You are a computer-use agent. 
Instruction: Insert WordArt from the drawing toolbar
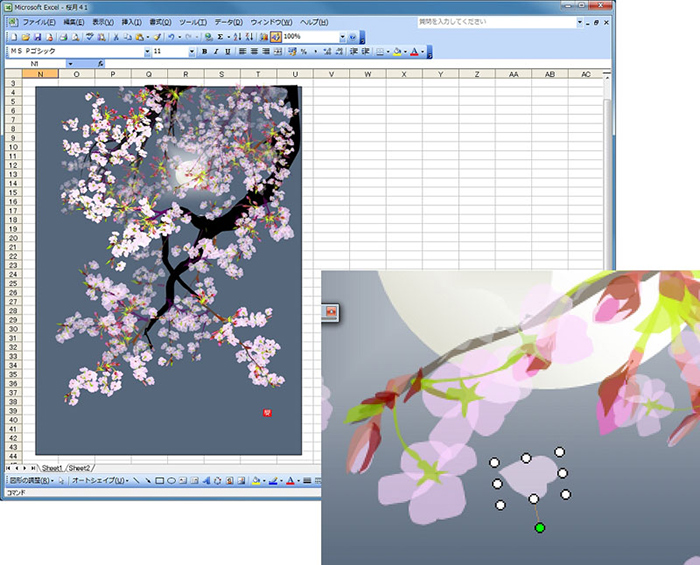click(205, 481)
